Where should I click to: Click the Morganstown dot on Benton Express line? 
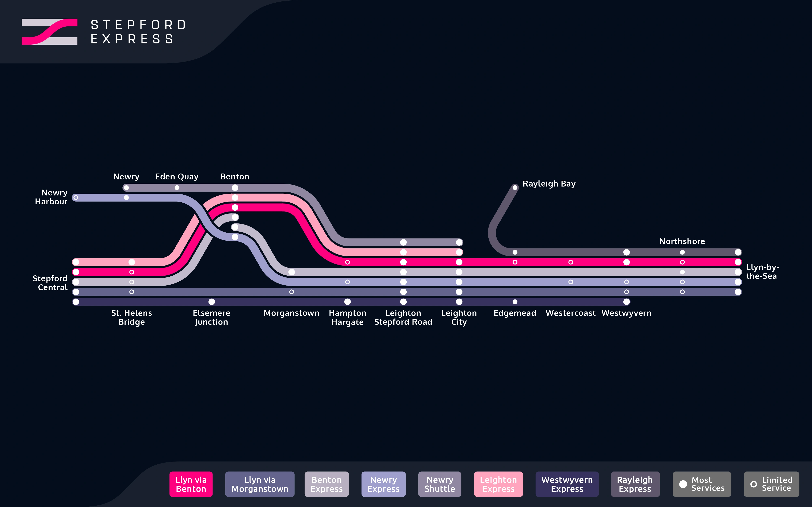tap(292, 272)
